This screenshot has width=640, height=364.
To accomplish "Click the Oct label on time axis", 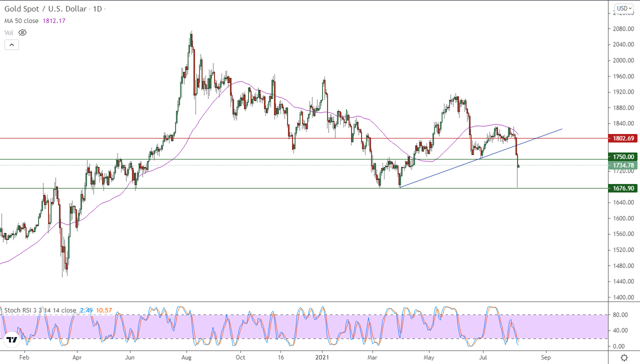I will coord(240,357).
